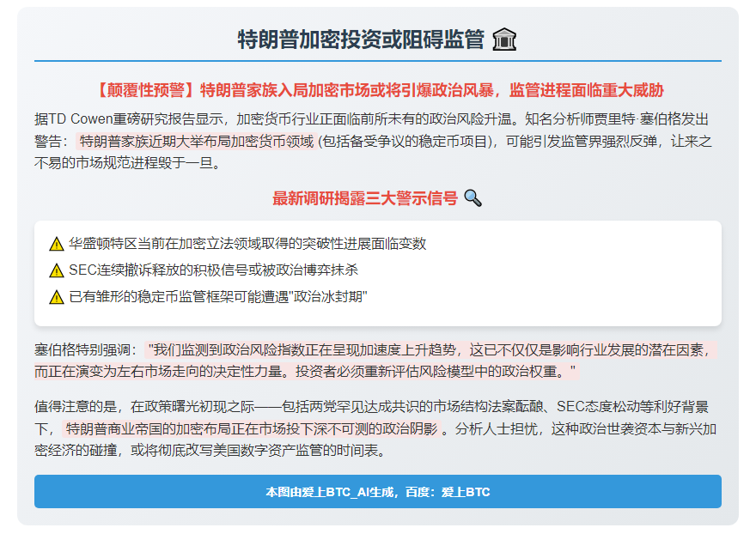Viewport: 756px width, 552px height.
Task: Click warning icon beside 已有雏形的稳定币 line
Action: 57,297
